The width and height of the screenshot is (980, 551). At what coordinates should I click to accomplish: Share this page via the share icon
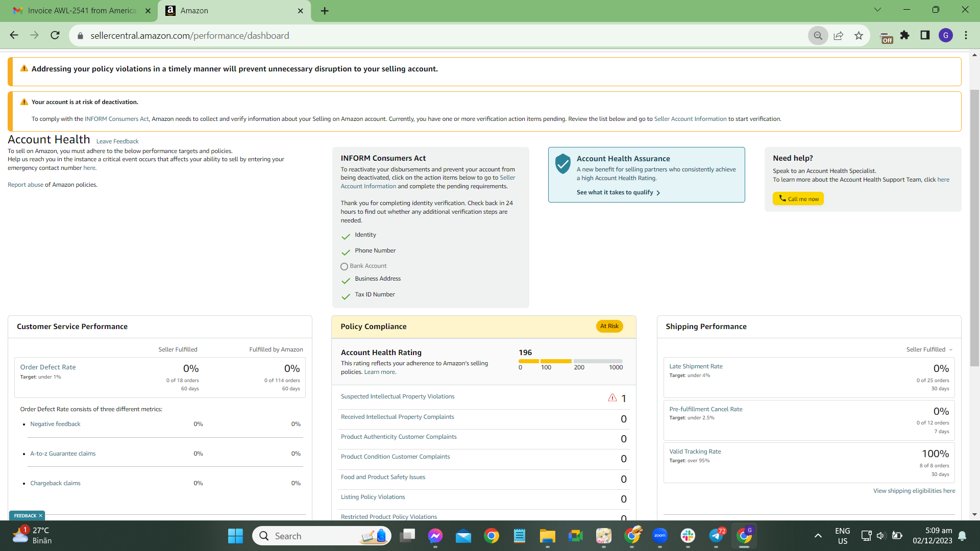coord(838,36)
